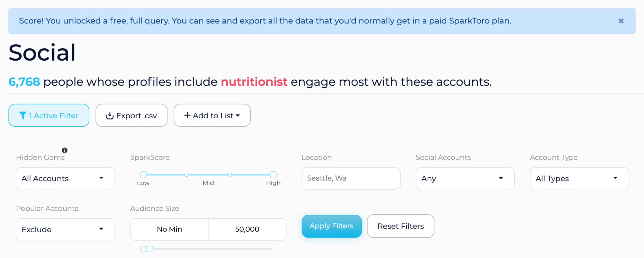The image size is (644, 258).
Task: Toggle the 1 Active Filter button
Action: [49, 116]
